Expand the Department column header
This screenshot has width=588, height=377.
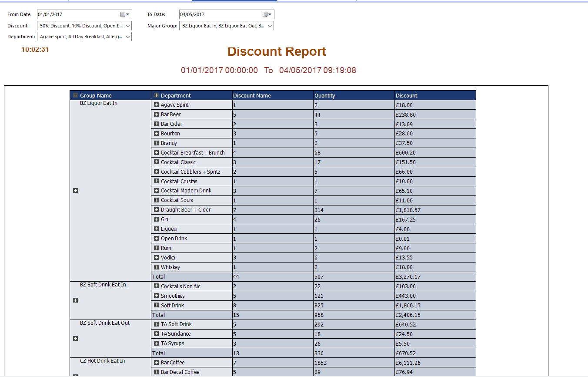click(x=156, y=95)
